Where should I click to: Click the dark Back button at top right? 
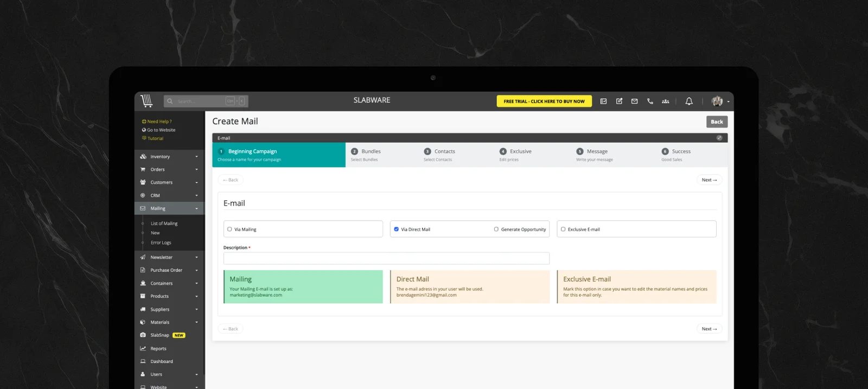point(717,122)
